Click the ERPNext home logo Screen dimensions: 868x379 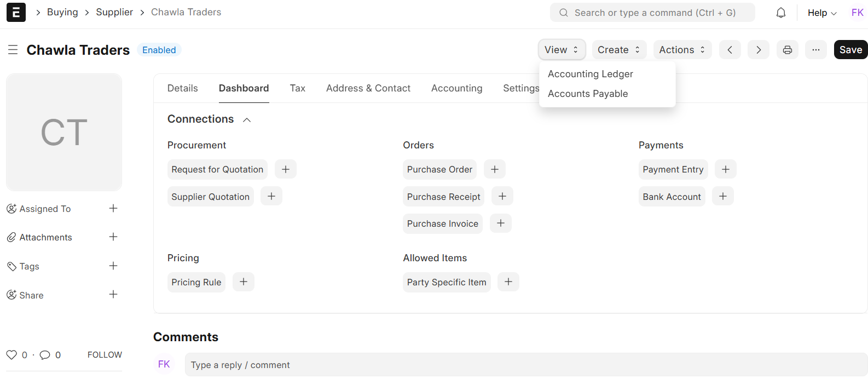[16, 12]
